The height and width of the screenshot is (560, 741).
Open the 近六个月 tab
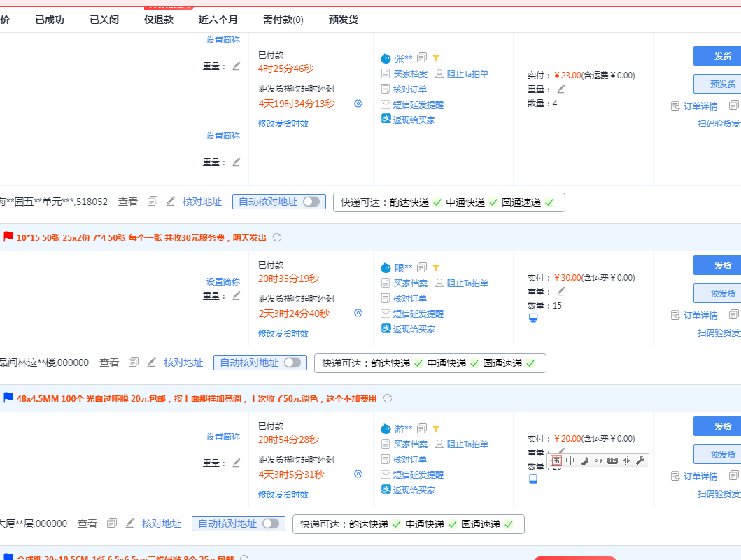coord(218,20)
